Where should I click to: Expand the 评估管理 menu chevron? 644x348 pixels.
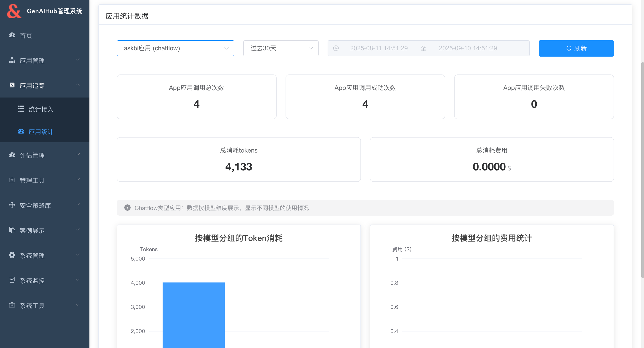(x=78, y=155)
